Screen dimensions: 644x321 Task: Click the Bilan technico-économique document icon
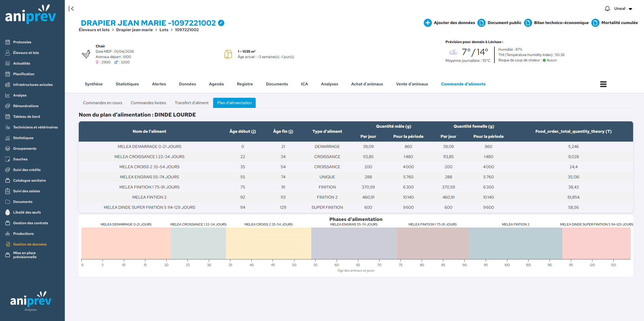click(528, 23)
